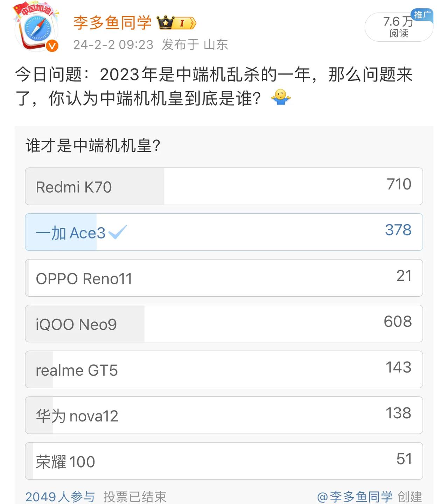This screenshot has width=448, height=504.
Task: Tap the blue 推广 promotion tag
Action: point(422,15)
